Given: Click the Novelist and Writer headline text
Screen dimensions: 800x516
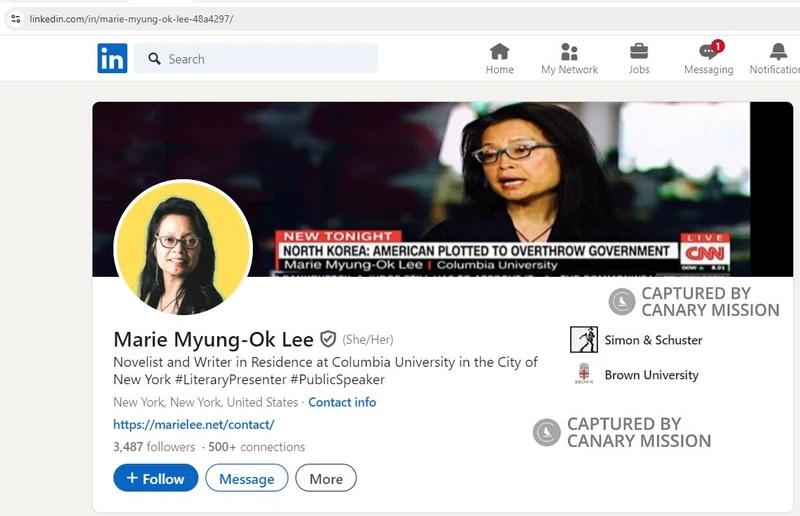Looking at the screenshot, I should (x=325, y=371).
